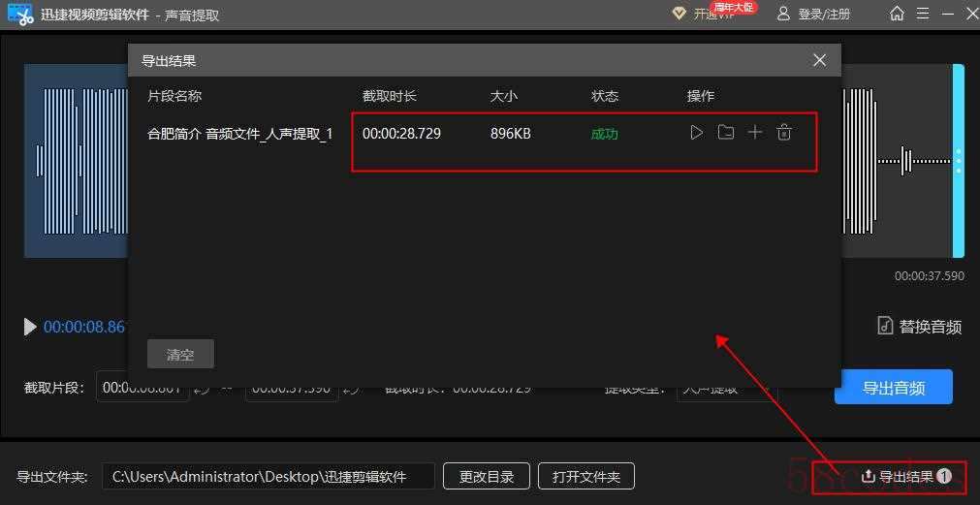Click 更改目录 to change folder
Viewport: 980px width, 505px height.
(486, 476)
